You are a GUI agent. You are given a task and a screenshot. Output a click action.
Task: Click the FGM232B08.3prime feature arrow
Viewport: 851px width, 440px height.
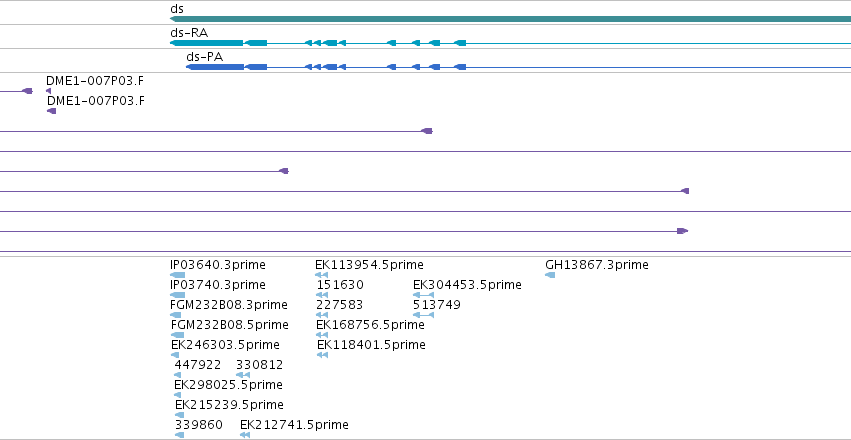point(175,315)
